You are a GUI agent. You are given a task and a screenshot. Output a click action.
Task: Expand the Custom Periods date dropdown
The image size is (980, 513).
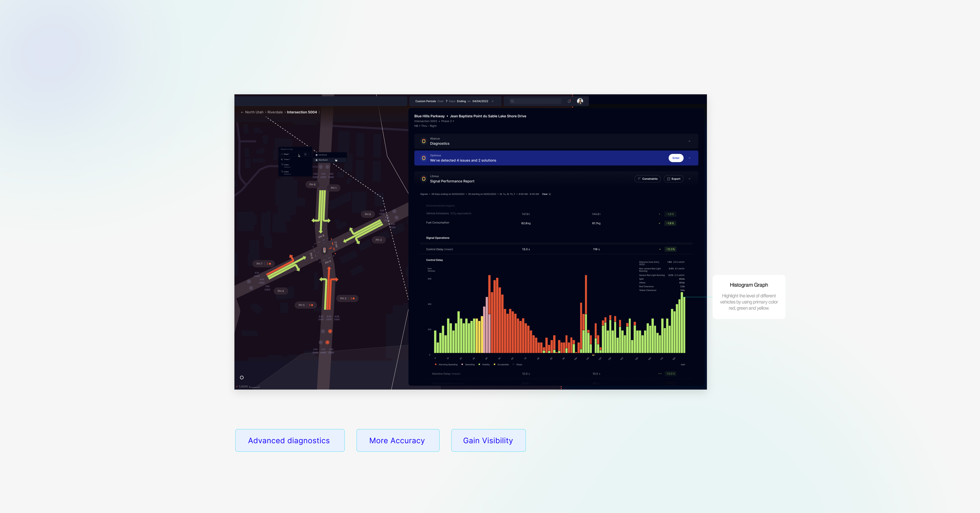(493, 101)
